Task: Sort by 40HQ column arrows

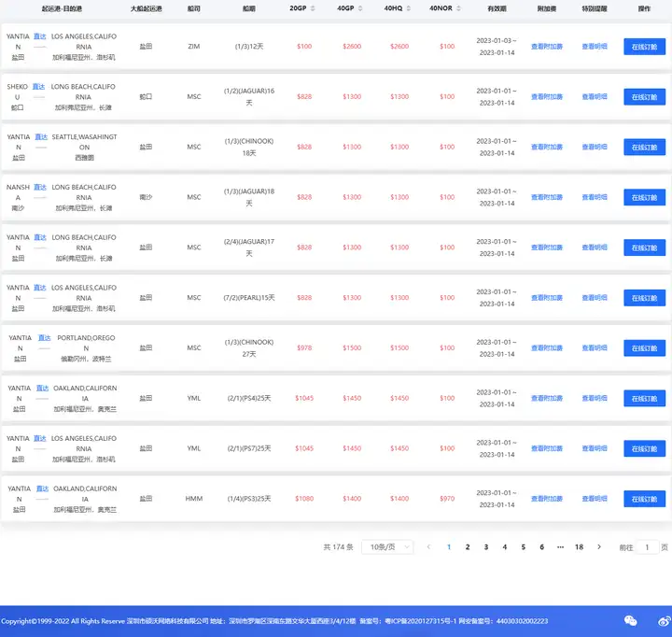Action: point(409,8)
